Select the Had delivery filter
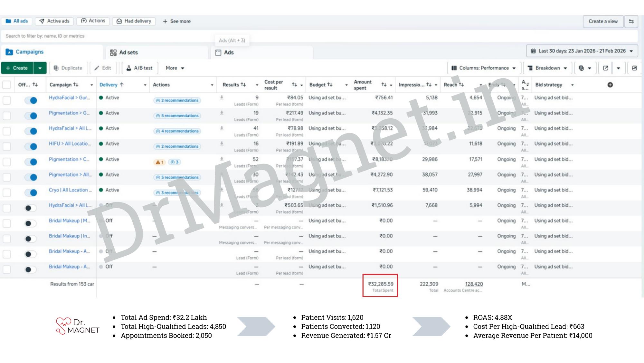The height and width of the screenshot is (363, 644). point(134,21)
